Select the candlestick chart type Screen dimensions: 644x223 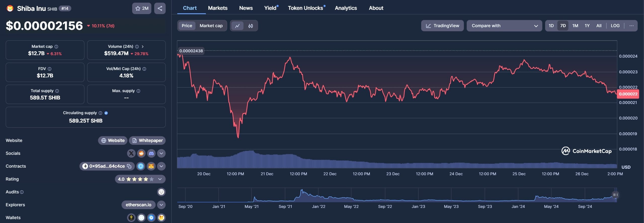pos(251,26)
